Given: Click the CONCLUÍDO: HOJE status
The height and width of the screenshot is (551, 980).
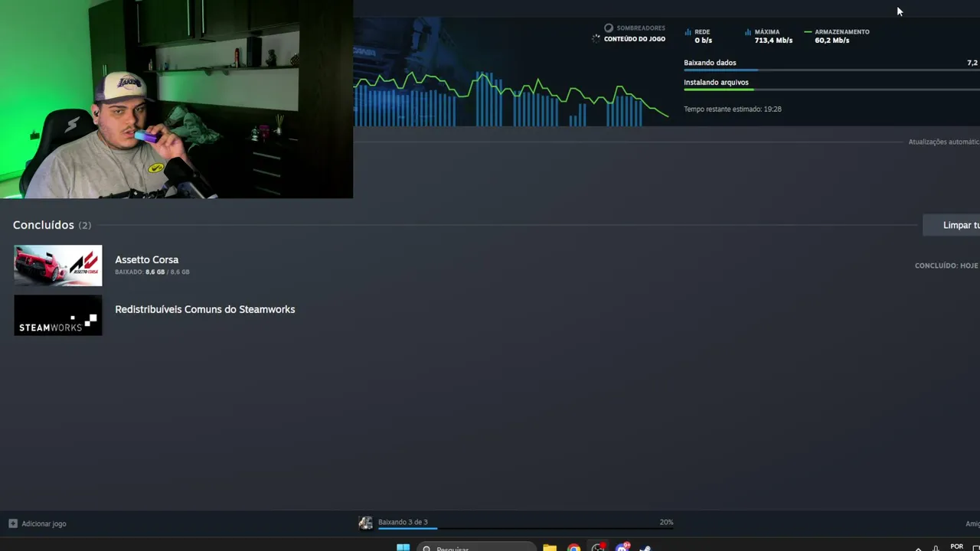Looking at the screenshot, I should click(946, 266).
